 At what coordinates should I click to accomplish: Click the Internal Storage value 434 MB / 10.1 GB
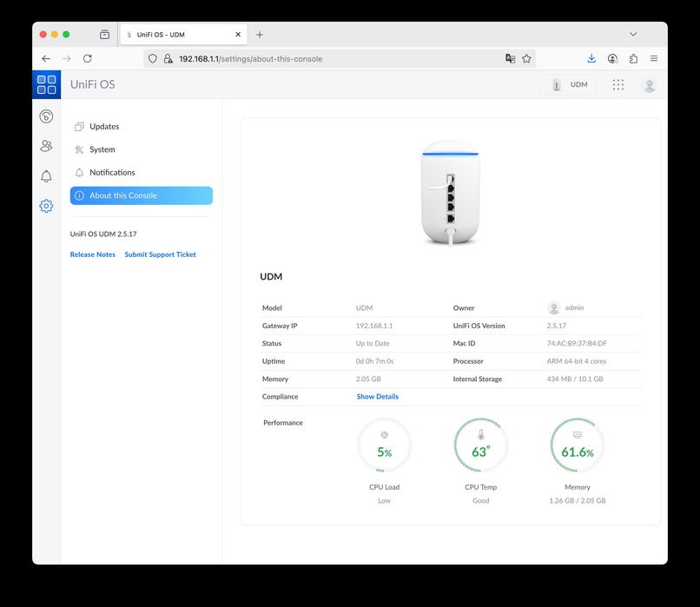pos(575,379)
